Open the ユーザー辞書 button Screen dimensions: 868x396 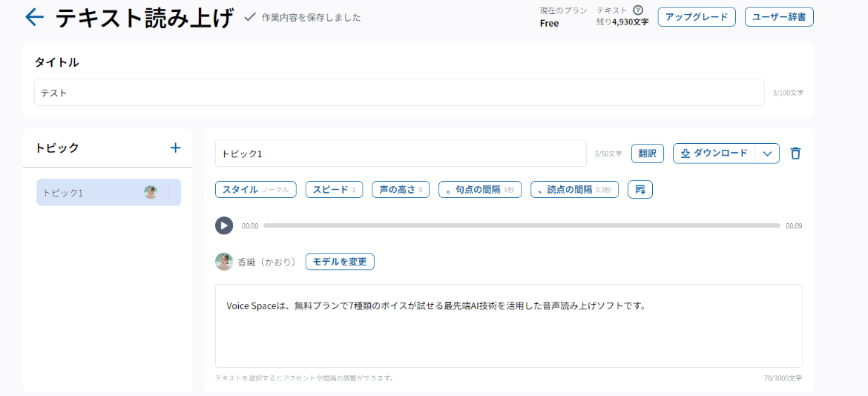[779, 17]
